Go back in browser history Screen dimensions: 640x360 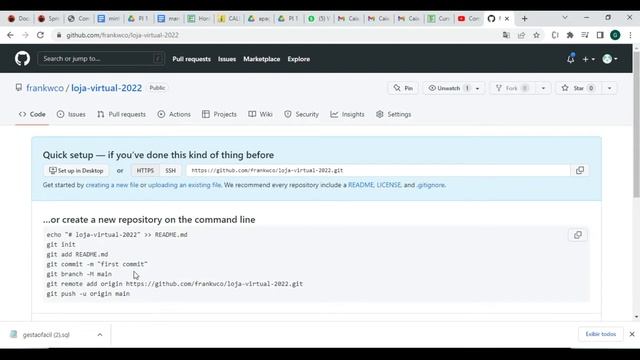[x=10, y=35]
